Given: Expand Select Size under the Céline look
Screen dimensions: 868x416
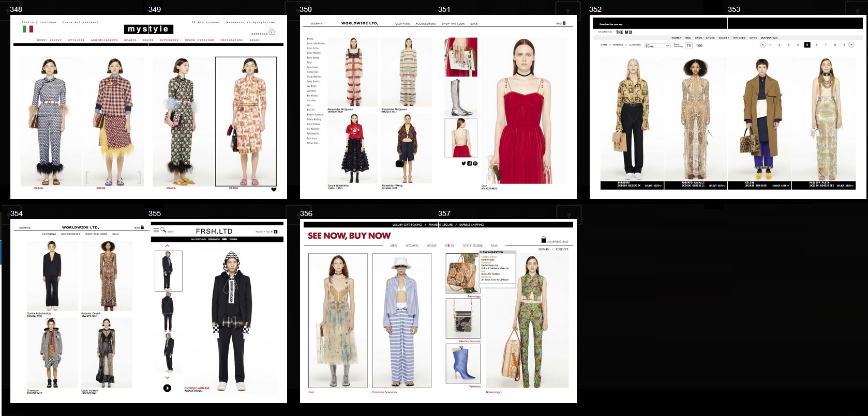Looking at the screenshot, I should click(781, 186).
